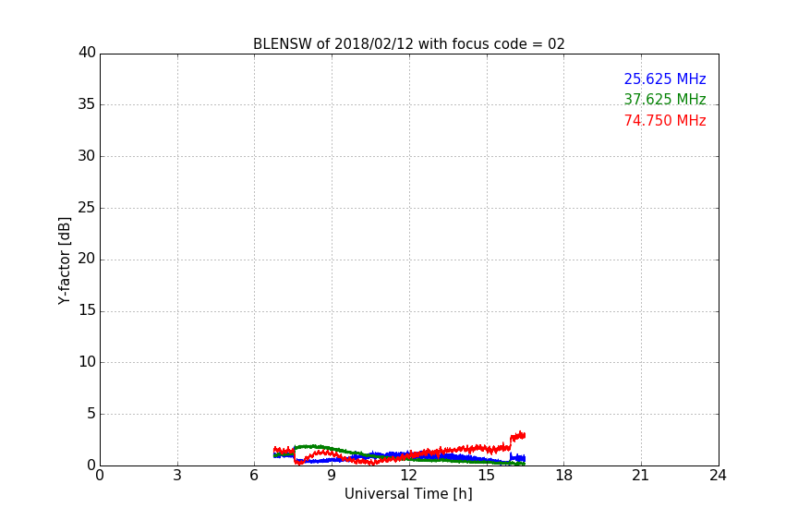
Task: Click the plot title 'BLENSW of 2018/02/12 with focus code = 02'
Action: tap(408, 44)
